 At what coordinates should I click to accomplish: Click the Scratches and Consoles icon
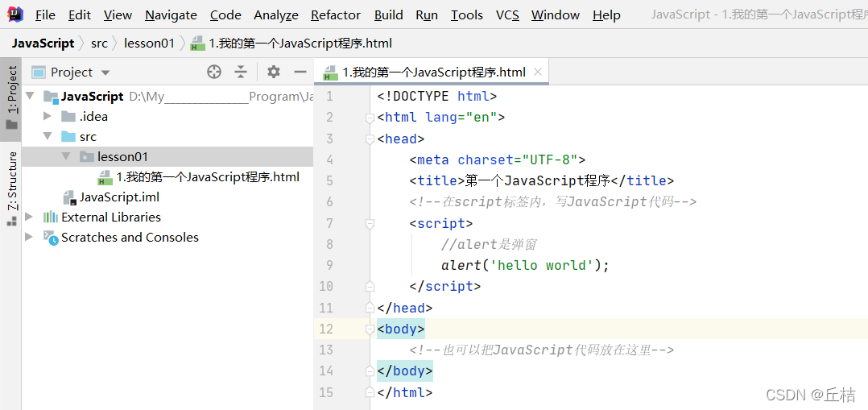(x=51, y=237)
